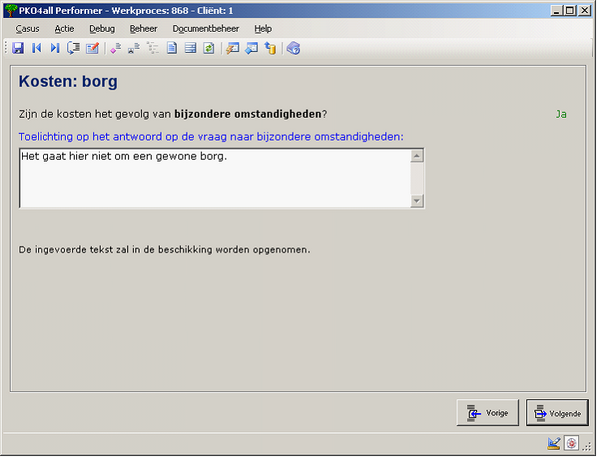
Task: Click the window resize grip in the corner
Action: (x=587, y=447)
